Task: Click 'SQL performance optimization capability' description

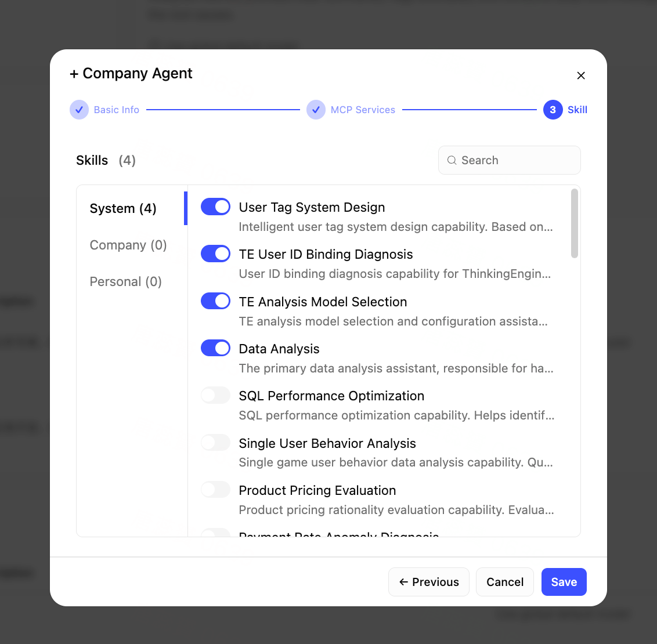Action: [396, 415]
